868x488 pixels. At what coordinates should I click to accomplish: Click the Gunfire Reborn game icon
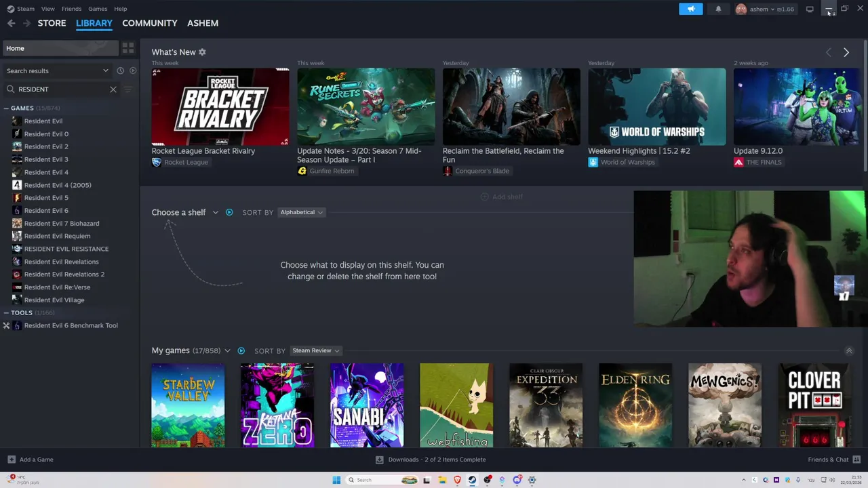(x=302, y=171)
